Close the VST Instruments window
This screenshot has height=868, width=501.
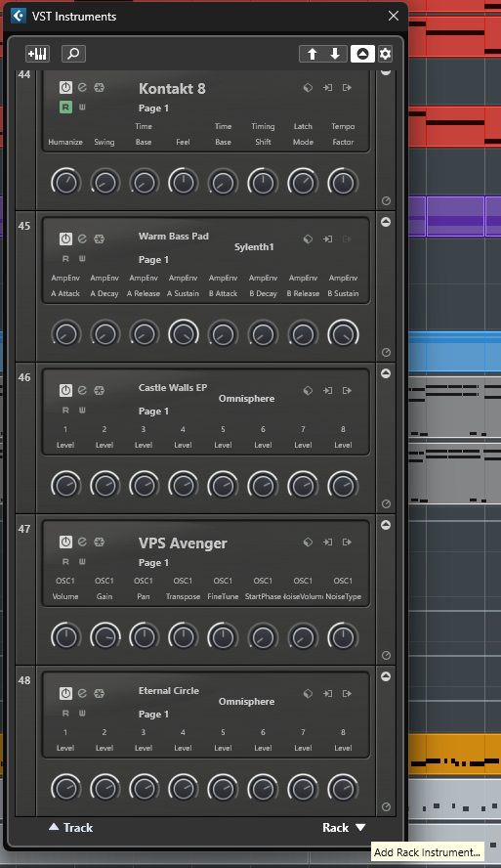394,16
